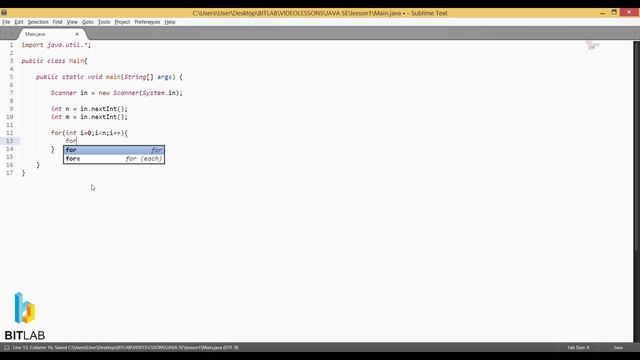The width and height of the screenshot is (640, 360).
Task: Click the vertical scrollbar
Action: pos(636,147)
